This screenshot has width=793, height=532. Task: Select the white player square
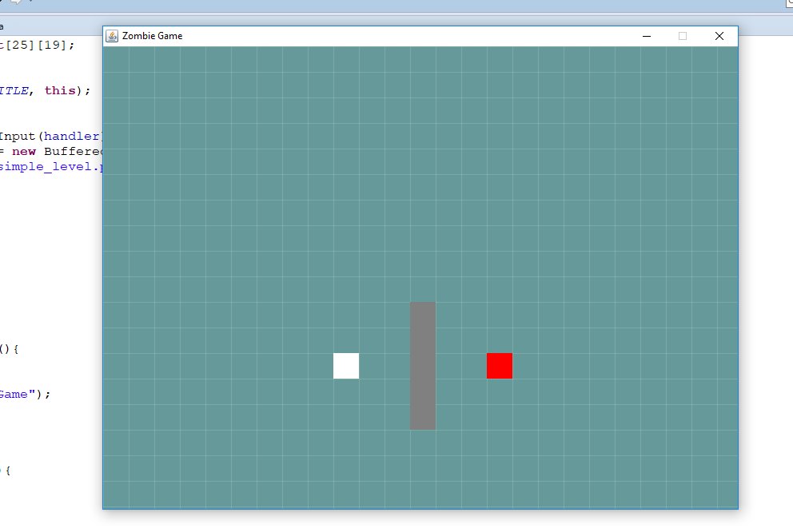point(345,365)
